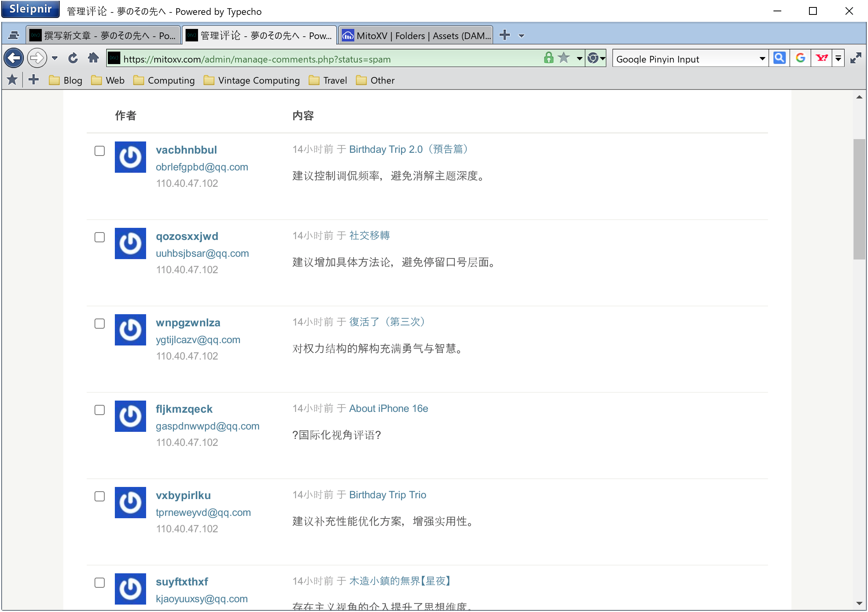Viewport: 868px width, 612px height.
Task: Select the checkbox for fljkmzqeck's comment
Action: (x=100, y=410)
